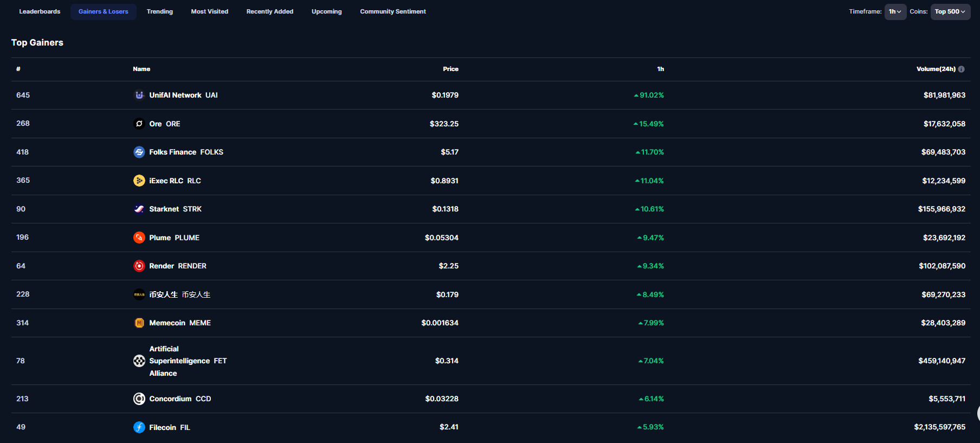The height and width of the screenshot is (443, 980).
Task: Open the Concordium CCD coin page
Action: click(180, 399)
